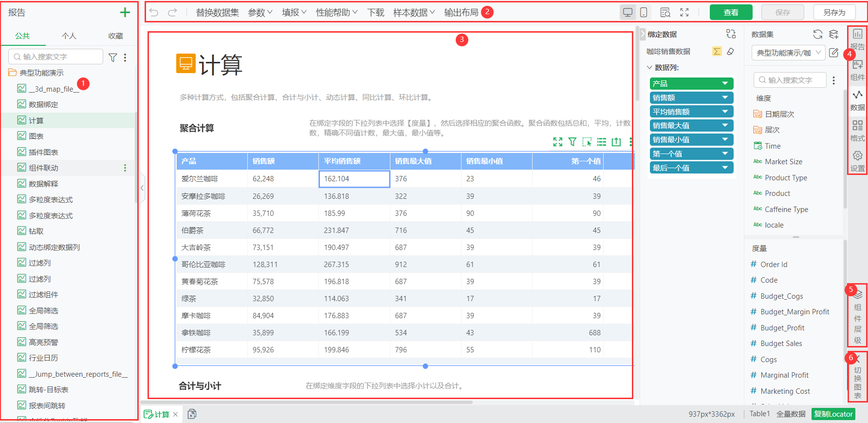Click the eraser clear binding icon

[x=731, y=51]
